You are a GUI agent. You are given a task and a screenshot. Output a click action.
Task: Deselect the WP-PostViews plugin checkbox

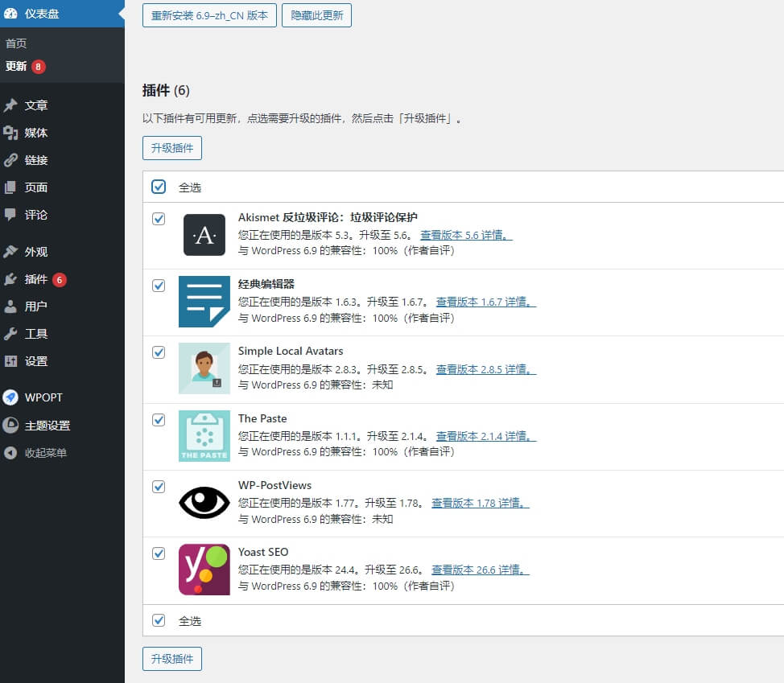tap(159, 487)
